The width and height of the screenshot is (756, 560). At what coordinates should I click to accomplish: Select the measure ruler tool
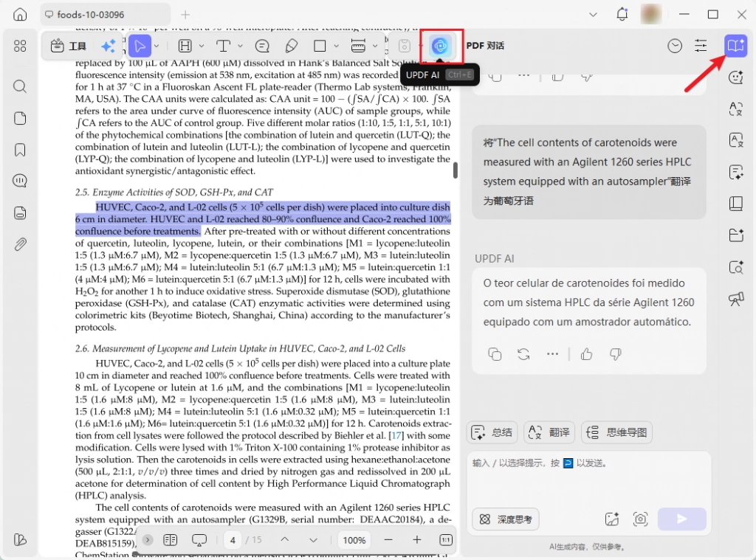point(358,46)
